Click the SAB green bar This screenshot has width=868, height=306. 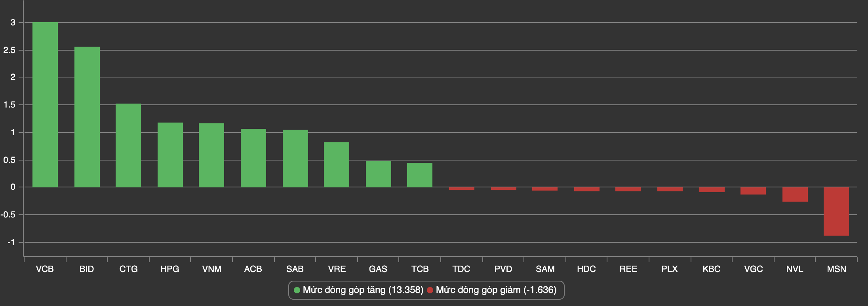pos(295,159)
